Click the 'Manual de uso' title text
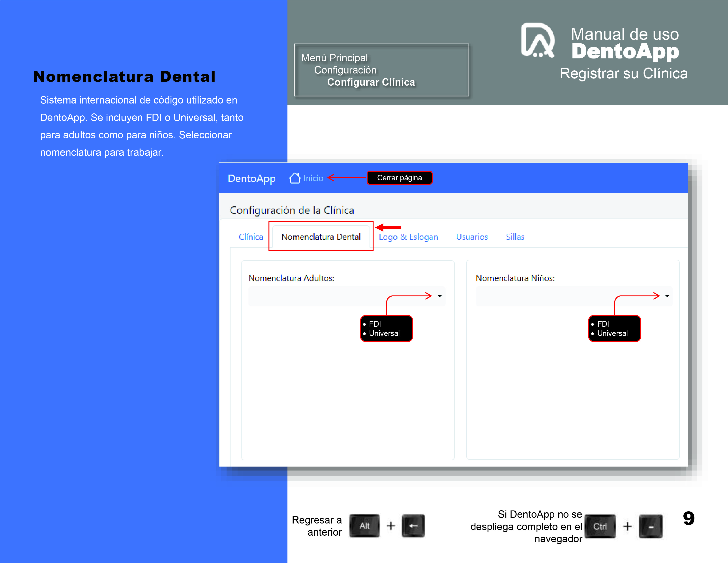This screenshot has height=563, width=728. click(x=625, y=34)
